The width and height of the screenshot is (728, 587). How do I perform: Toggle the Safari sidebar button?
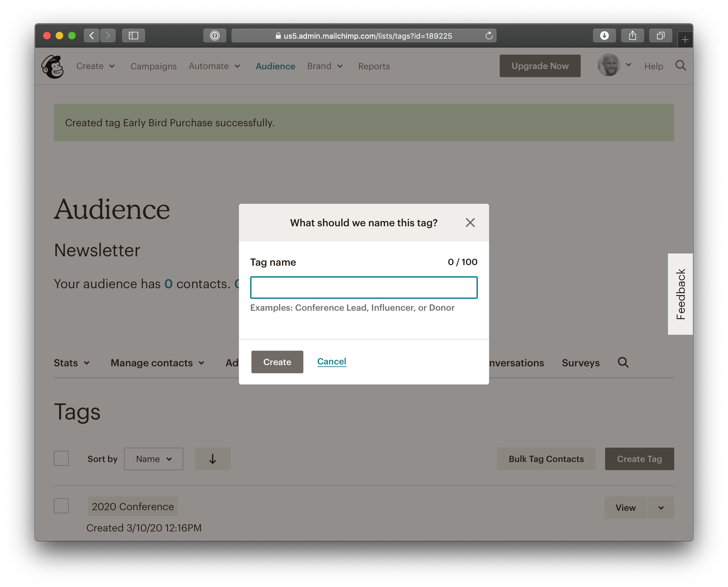[133, 36]
